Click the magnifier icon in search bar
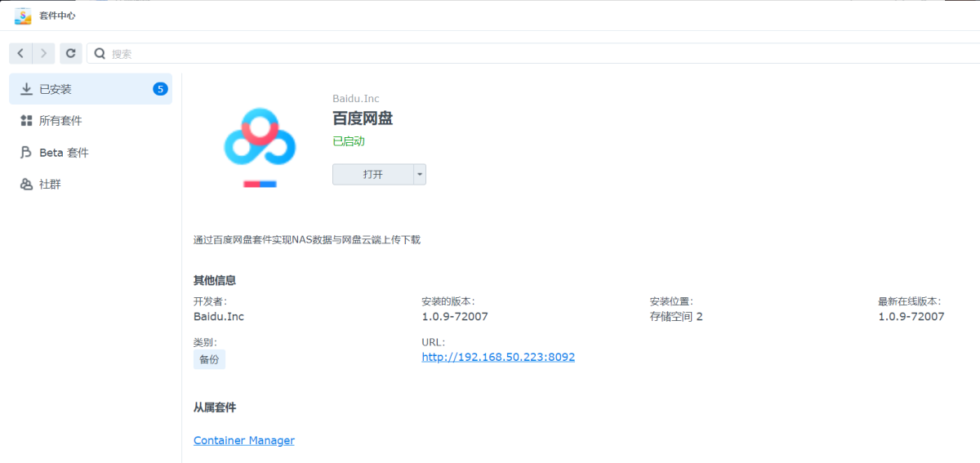 (100, 54)
